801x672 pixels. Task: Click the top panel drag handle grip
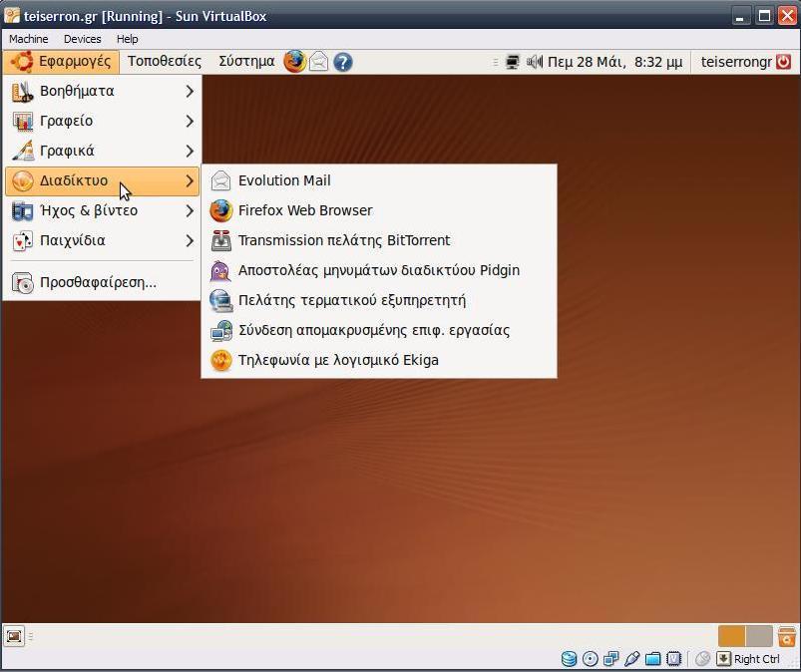click(x=495, y=62)
